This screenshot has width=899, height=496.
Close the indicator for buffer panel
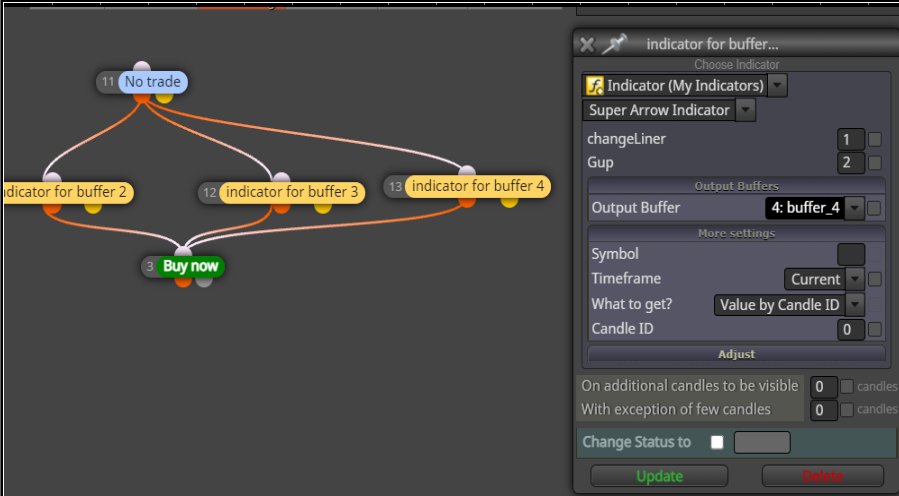587,45
